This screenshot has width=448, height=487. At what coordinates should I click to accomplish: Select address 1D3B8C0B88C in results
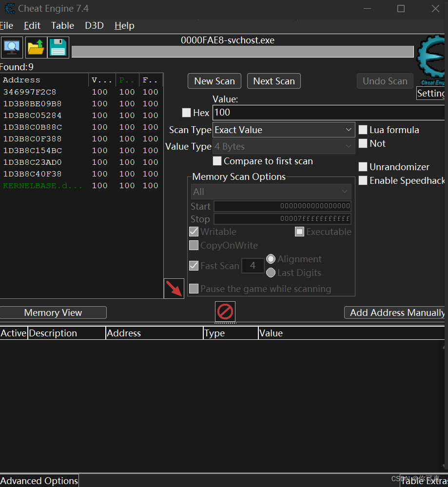(x=81, y=127)
